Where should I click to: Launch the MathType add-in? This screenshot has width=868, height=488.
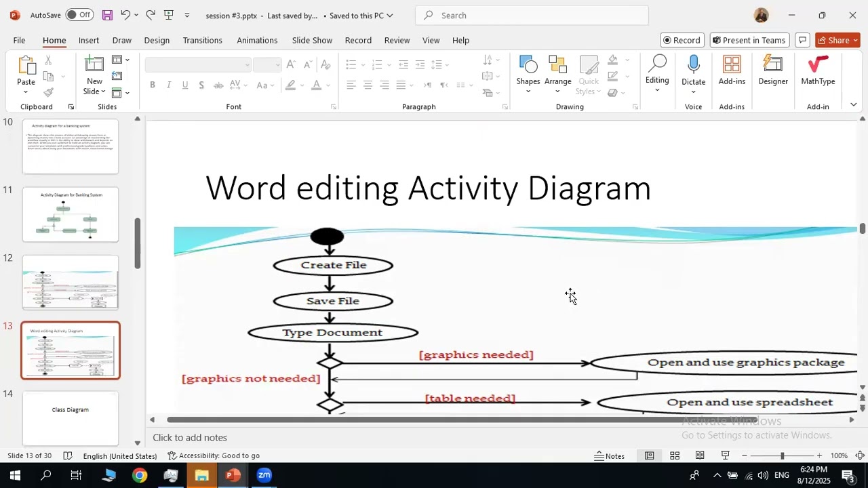tap(818, 70)
